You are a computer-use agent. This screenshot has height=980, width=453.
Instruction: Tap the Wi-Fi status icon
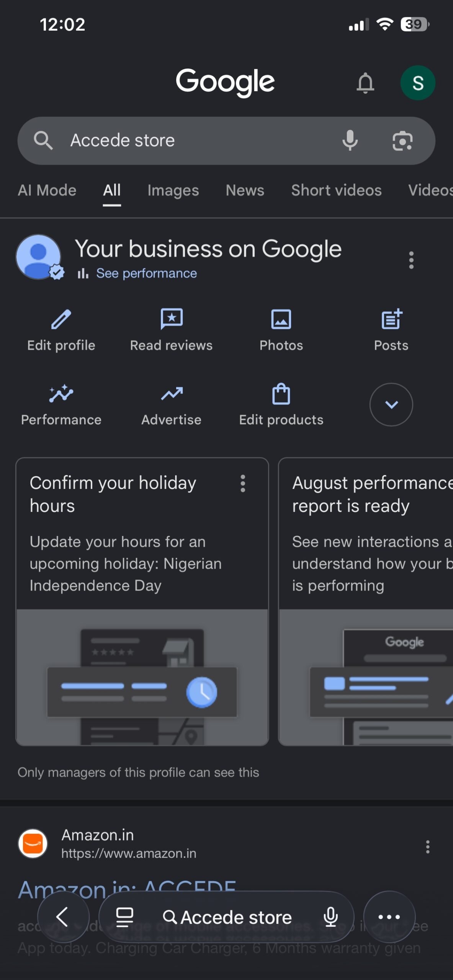[x=385, y=24]
